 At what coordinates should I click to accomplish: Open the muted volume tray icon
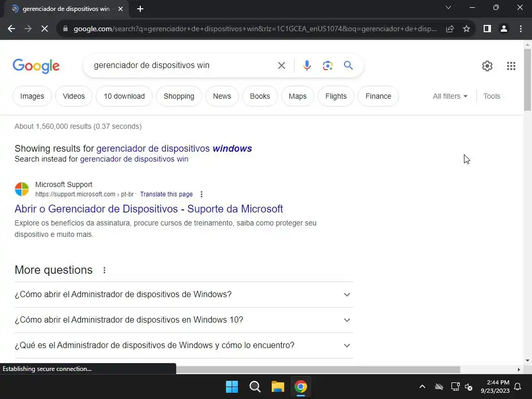click(469, 387)
